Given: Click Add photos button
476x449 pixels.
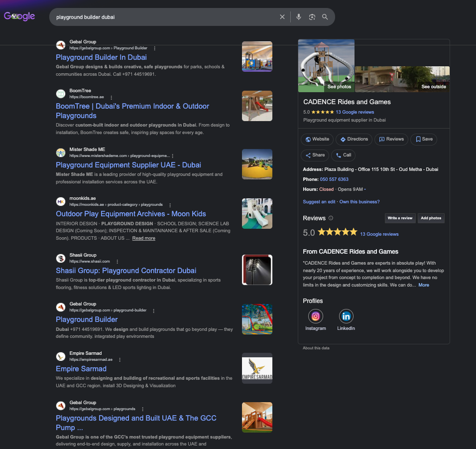Looking at the screenshot, I should pyautogui.click(x=431, y=218).
